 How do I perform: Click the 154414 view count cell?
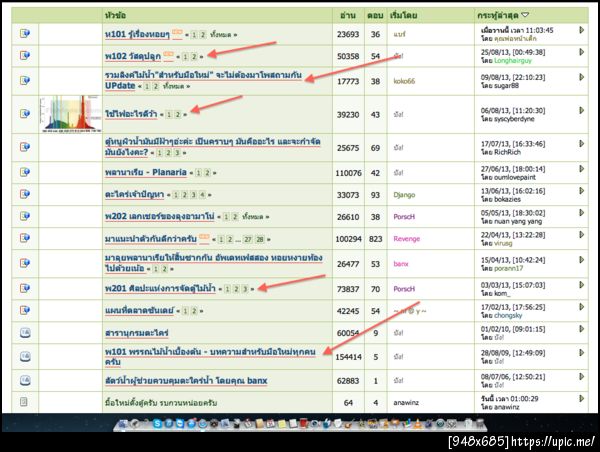(348, 357)
